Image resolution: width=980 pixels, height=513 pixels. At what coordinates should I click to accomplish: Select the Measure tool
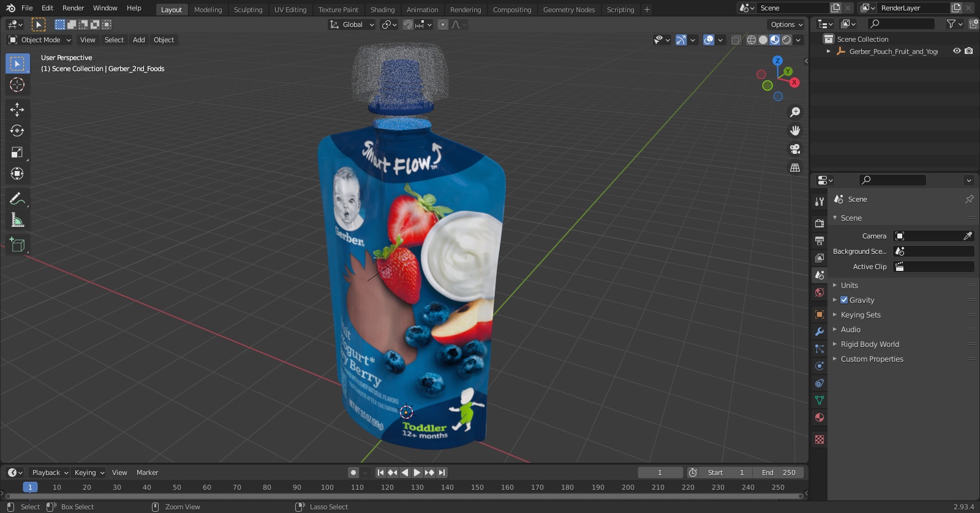coord(17,220)
